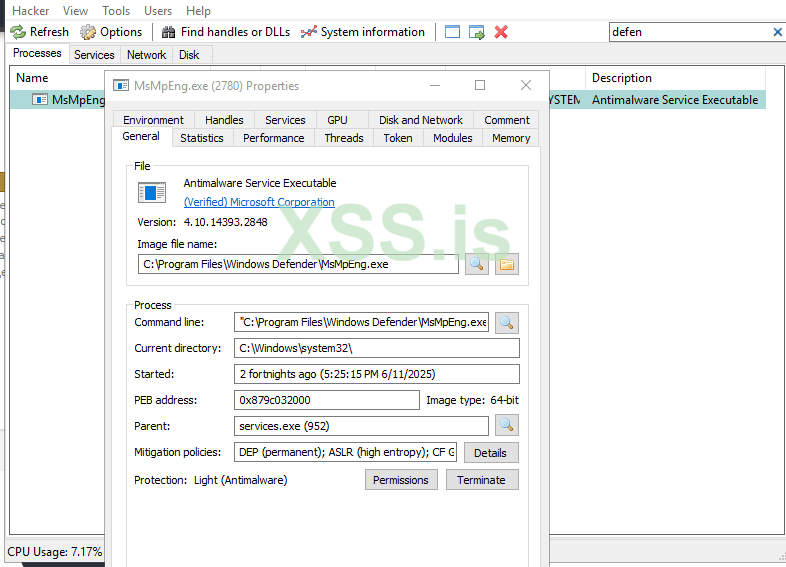This screenshot has height=567, width=786.
Task: Open image file location folder icon
Action: [x=507, y=264]
